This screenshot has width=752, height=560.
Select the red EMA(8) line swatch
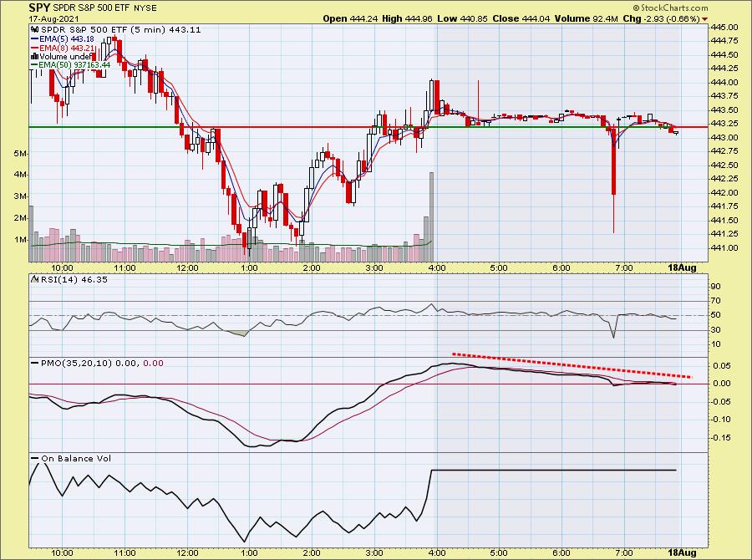34,48
